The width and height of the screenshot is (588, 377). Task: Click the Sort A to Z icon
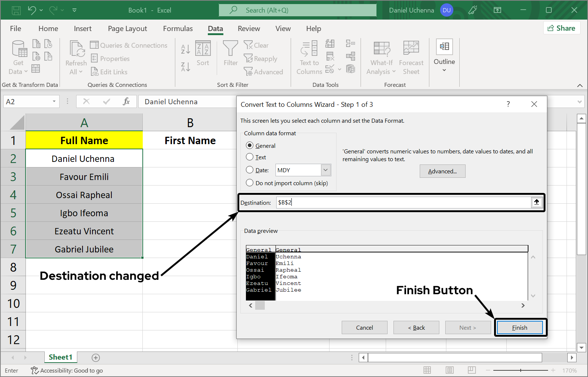click(x=185, y=49)
